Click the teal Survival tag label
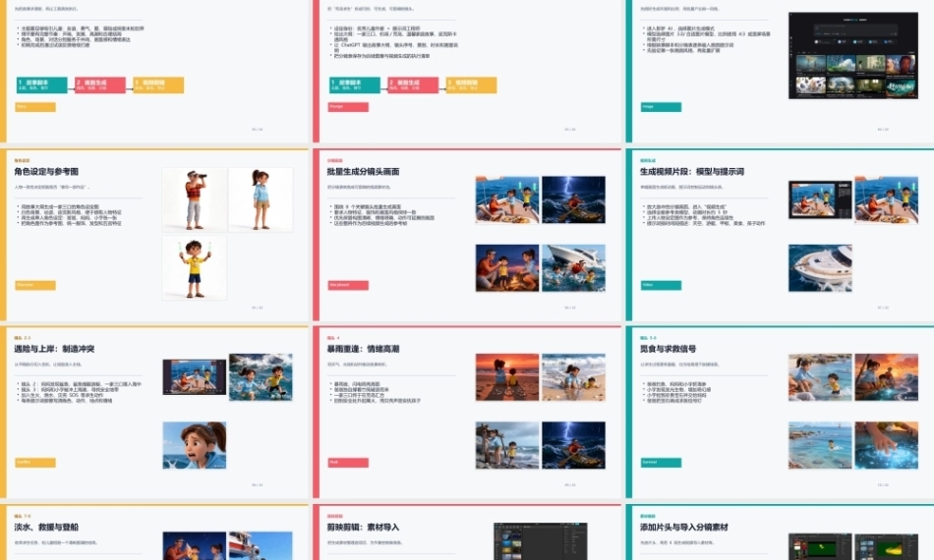 (661, 463)
